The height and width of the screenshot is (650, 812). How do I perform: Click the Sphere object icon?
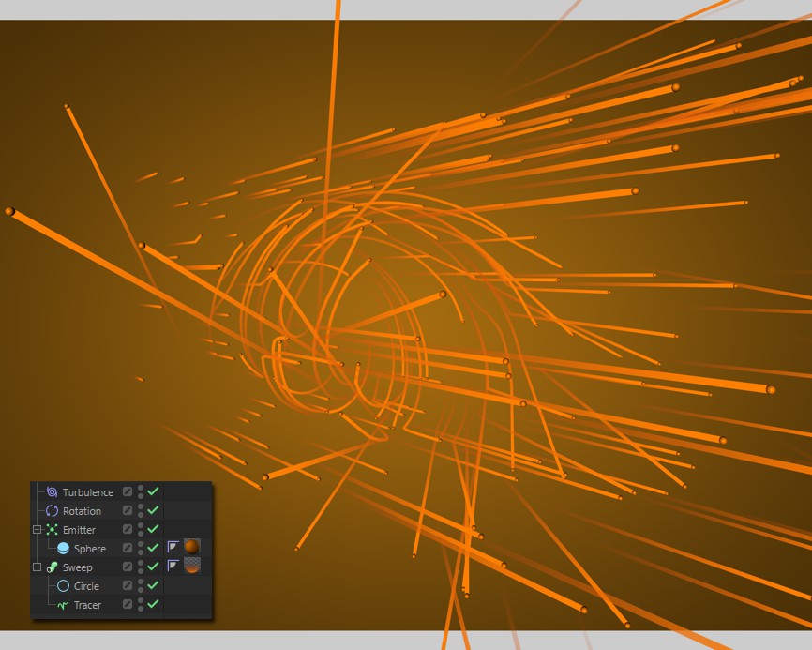point(63,548)
